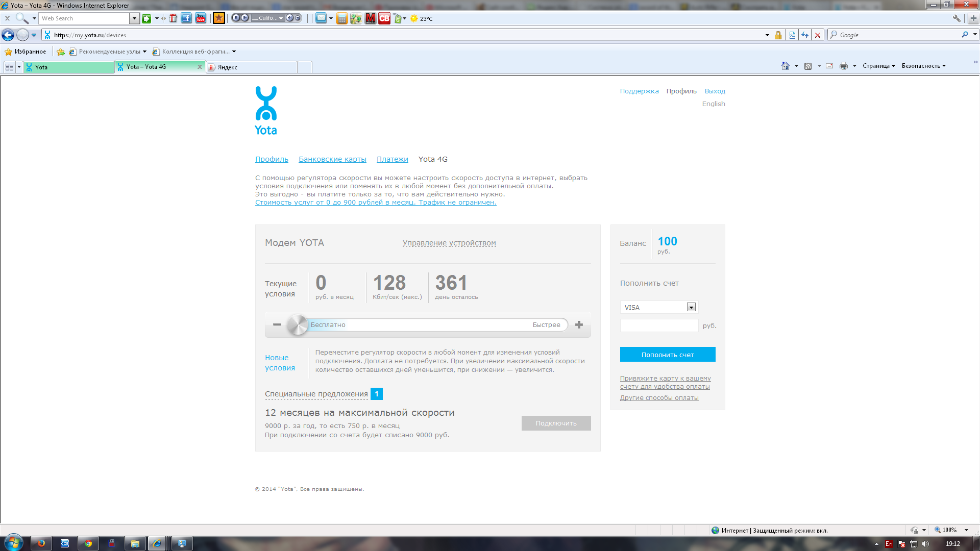980x551 pixels.
Task: Click Поддержка support link
Action: pos(639,91)
